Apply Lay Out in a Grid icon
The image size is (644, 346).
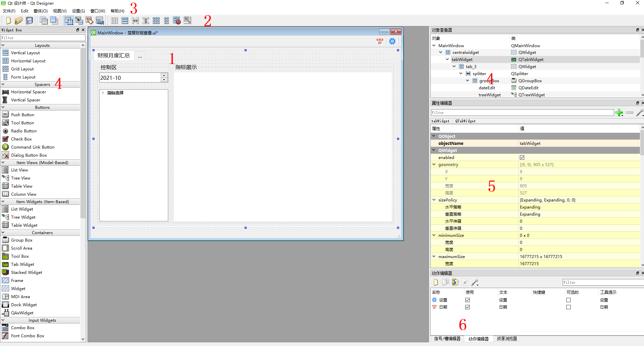point(156,21)
